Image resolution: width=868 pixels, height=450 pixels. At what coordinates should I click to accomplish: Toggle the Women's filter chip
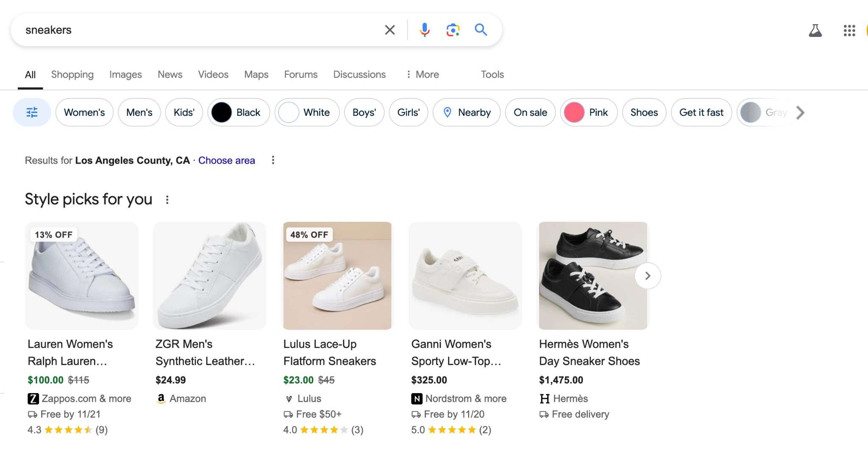[84, 112]
